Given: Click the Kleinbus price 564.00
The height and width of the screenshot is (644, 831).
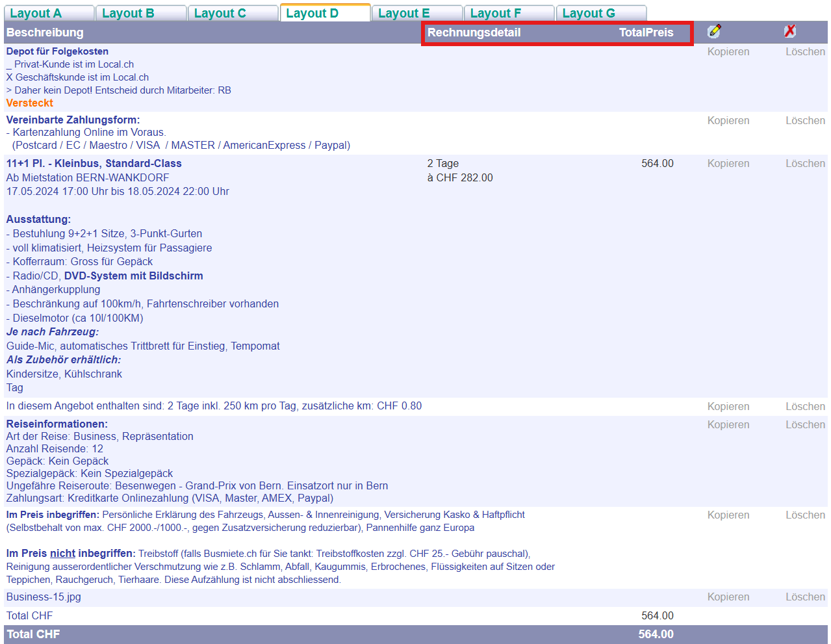Looking at the screenshot, I should [x=658, y=164].
